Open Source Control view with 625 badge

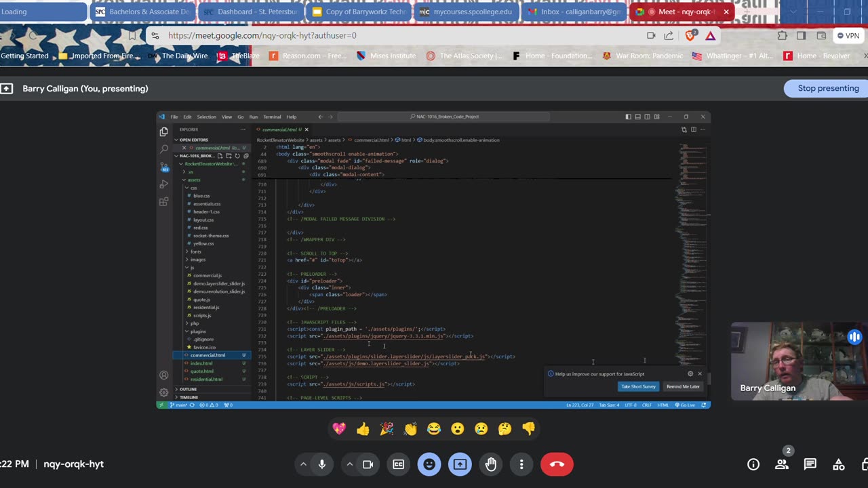click(163, 166)
